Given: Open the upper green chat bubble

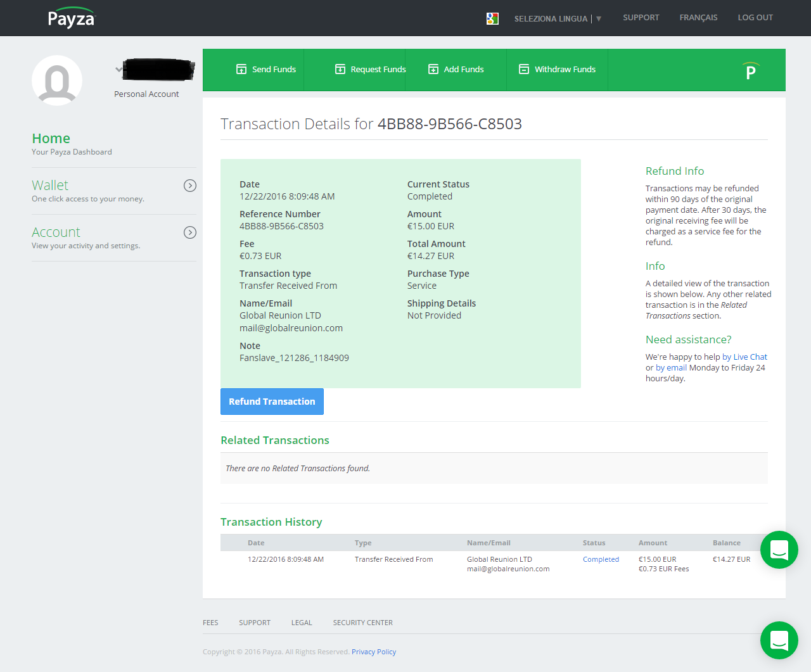Looking at the screenshot, I should click(779, 550).
